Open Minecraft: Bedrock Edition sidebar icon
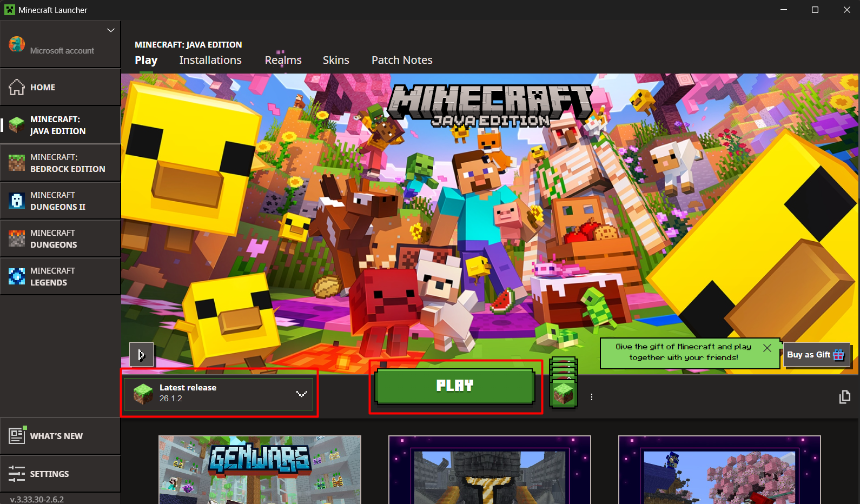The width and height of the screenshot is (860, 504). click(x=17, y=163)
